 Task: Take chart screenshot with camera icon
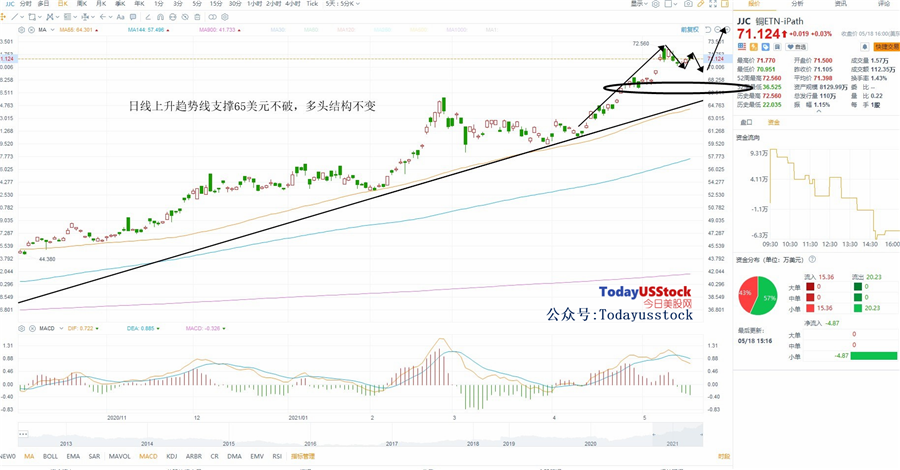point(688,4)
